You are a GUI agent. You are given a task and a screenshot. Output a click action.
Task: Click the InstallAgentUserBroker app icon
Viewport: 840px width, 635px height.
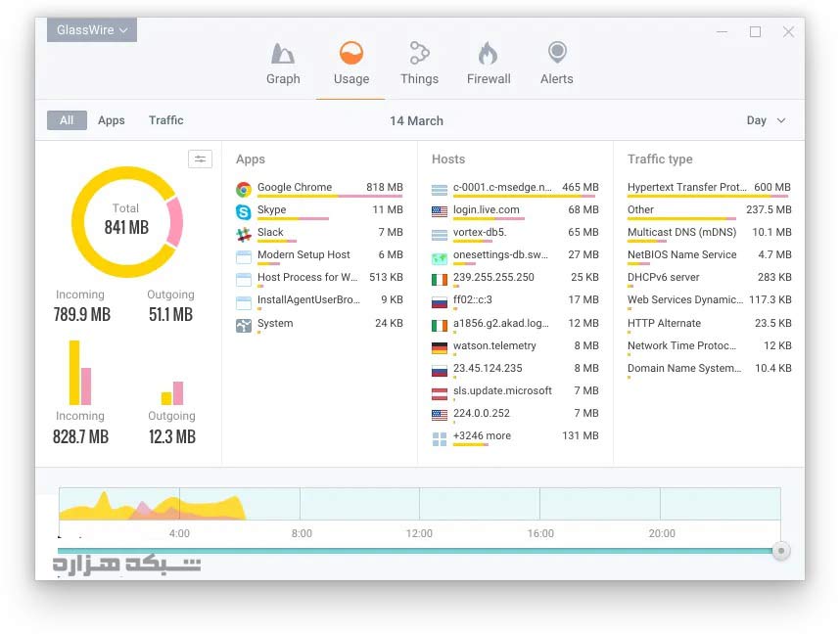tap(244, 303)
